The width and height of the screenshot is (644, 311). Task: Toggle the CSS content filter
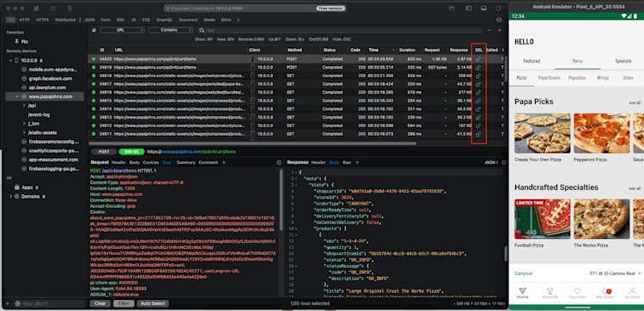point(146,20)
